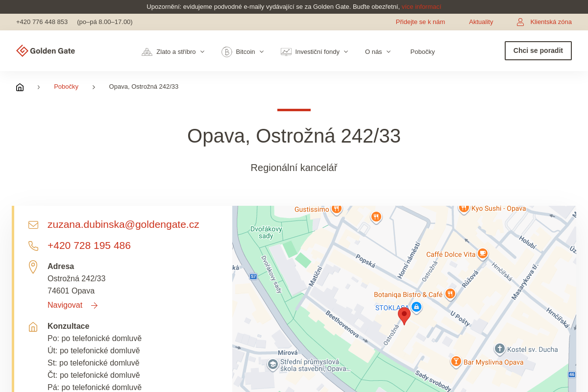The height and width of the screenshot is (392, 588).
Task: Click the arrow icon after Navigovat
Action: tap(94, 306)
